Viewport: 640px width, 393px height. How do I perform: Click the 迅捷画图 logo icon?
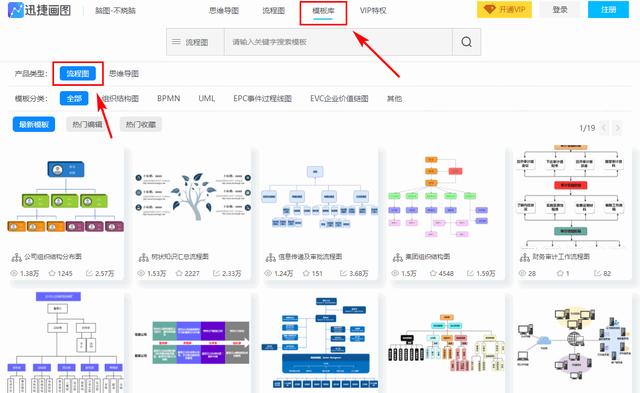coord(16,10)
